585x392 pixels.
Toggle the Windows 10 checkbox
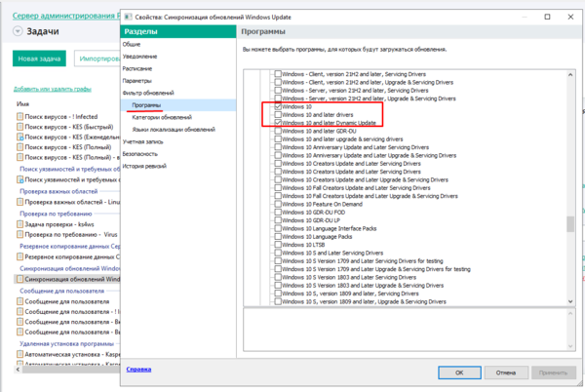[x=278, y=106]
